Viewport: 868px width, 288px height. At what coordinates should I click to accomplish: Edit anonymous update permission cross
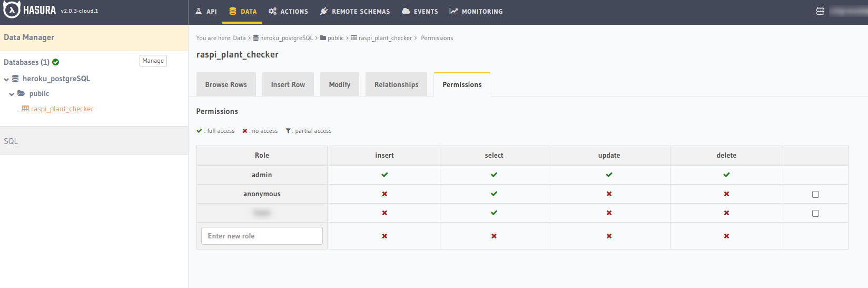609,194
